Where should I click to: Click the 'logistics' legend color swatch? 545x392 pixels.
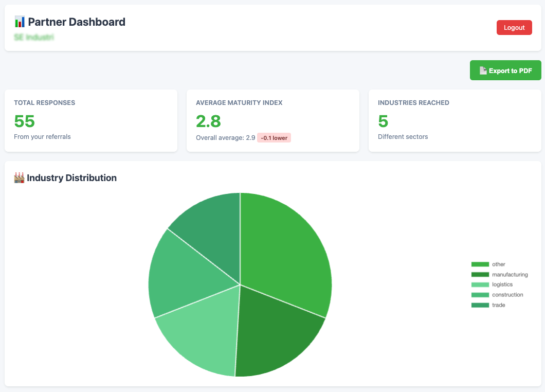[480, 284]
